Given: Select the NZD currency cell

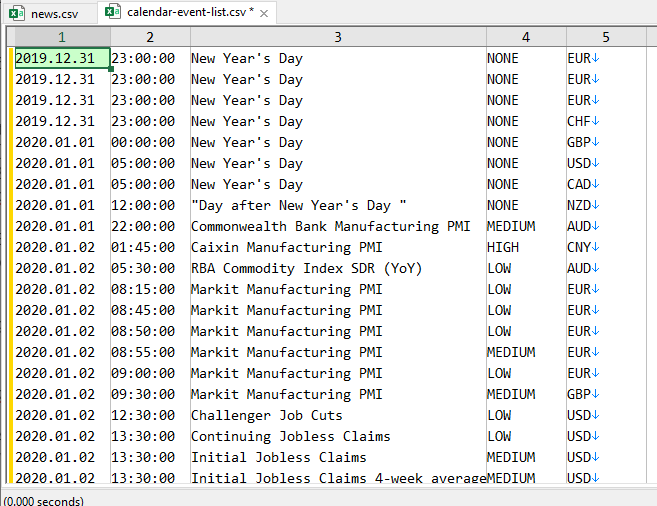Looking at the screenshot, I should click(606, 205).
